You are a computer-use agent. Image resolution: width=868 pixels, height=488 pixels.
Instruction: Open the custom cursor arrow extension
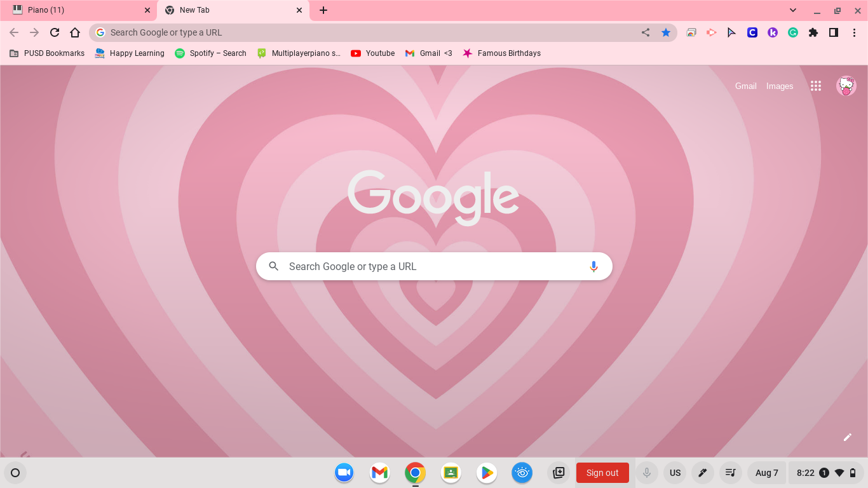(x=732, y=32)
